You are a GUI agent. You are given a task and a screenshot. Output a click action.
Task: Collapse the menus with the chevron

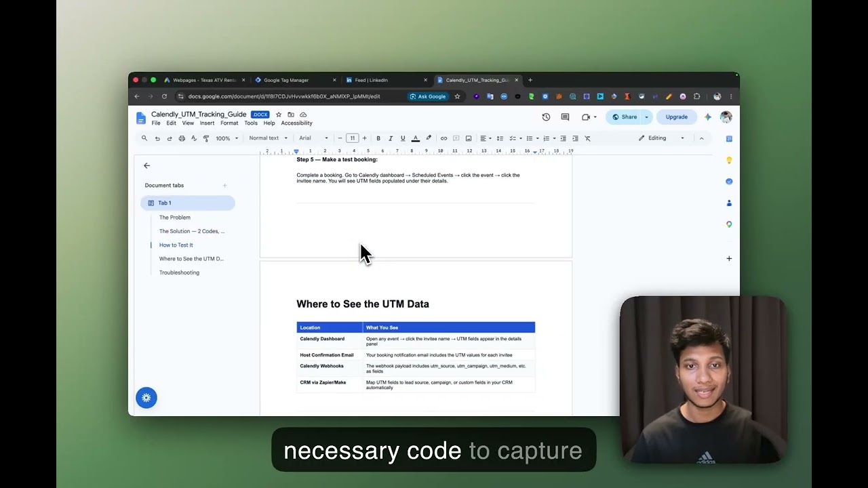tap(701, 138)
